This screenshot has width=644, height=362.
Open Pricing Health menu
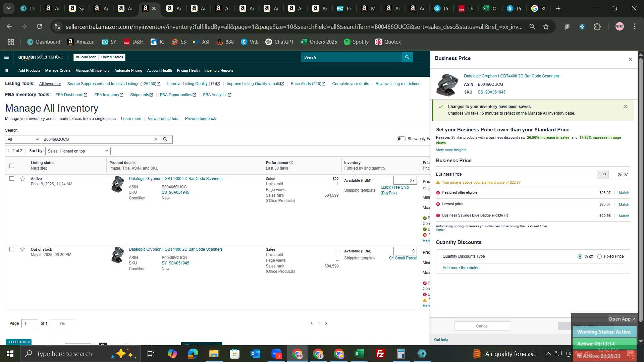pyautogui.click(x=188, y=71)
